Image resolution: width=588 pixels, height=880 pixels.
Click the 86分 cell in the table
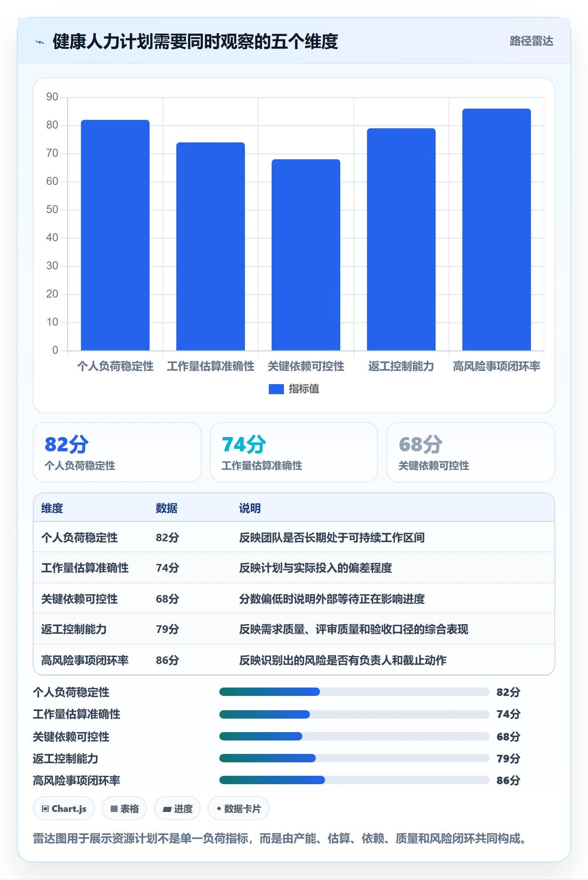168,660
